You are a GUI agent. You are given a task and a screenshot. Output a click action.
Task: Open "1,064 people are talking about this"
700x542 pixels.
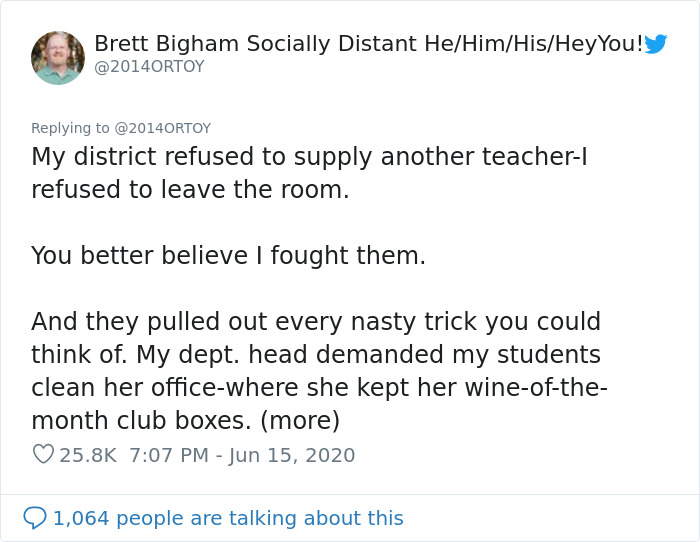pyautogui.click(x=228, y=518)
